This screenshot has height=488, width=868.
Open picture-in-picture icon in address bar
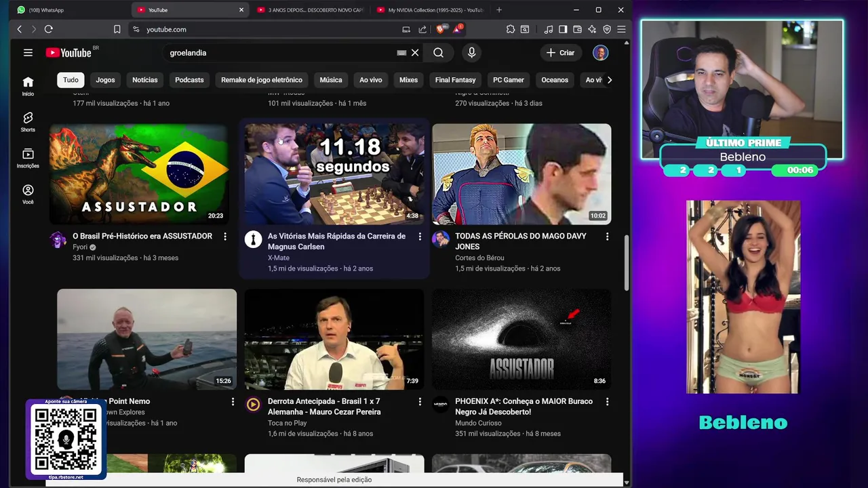point(406,29)
